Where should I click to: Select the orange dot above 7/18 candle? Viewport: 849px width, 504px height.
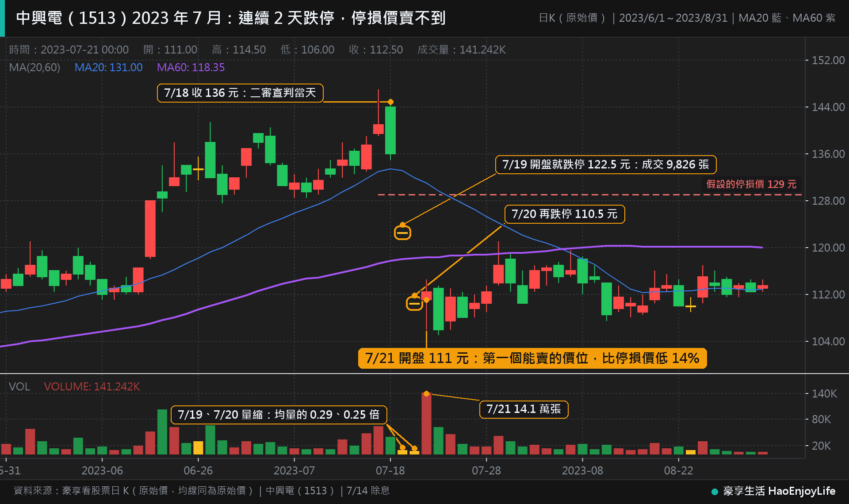(x=390, y=102)
